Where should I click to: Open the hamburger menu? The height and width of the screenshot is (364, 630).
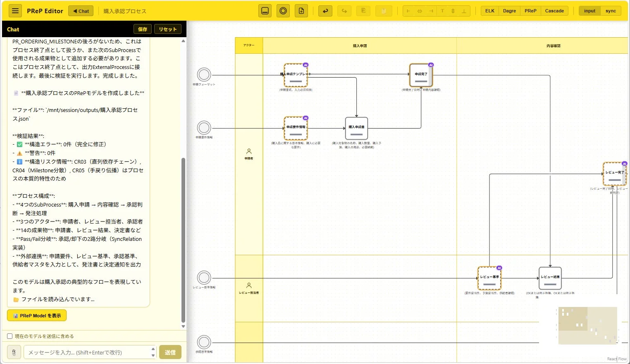pos(15,11)
